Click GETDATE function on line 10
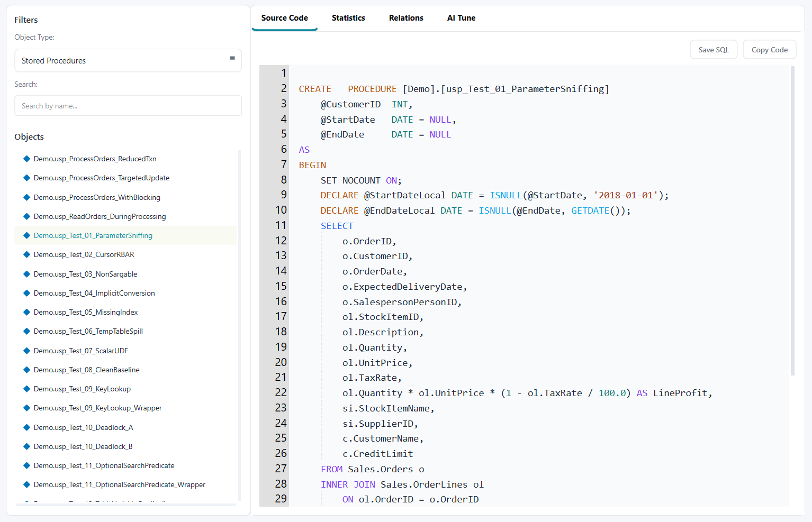 590,210
